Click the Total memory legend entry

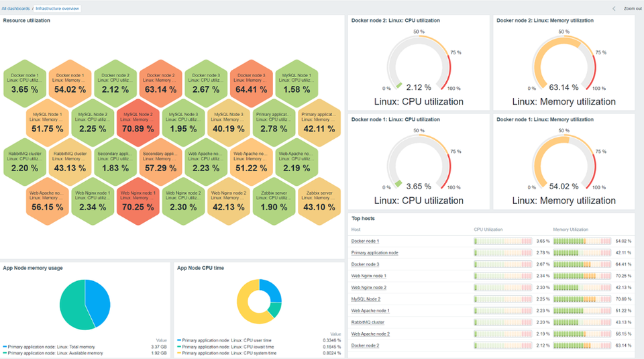pos(49,347)
